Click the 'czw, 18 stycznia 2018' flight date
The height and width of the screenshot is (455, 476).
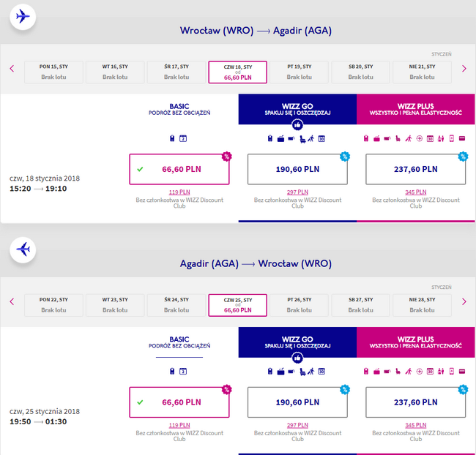pos(45,178)
